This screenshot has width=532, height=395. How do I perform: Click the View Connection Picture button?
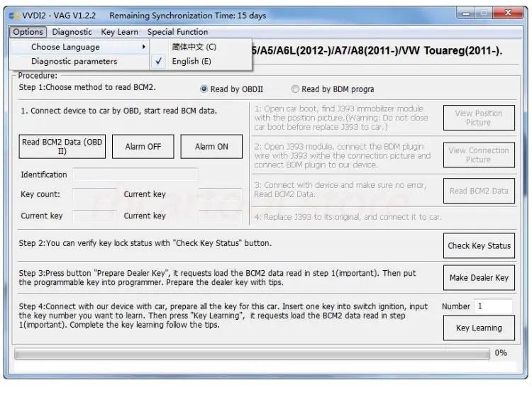point(479,155)
